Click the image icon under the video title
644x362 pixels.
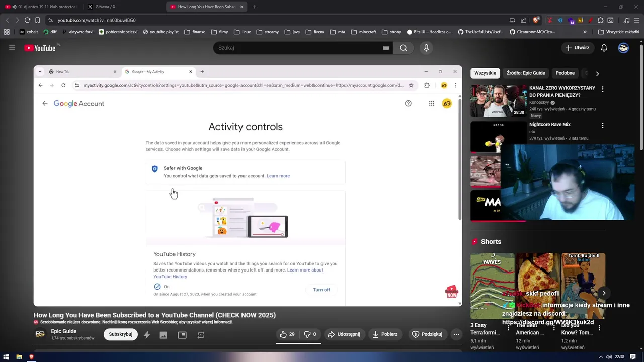[163, 334]
